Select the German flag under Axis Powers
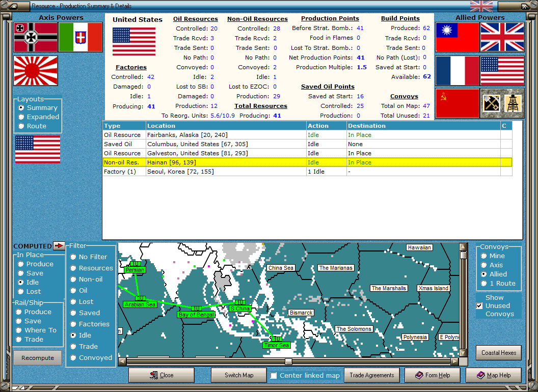The height and width of the screenshot is (392, 538). [36, 37]
